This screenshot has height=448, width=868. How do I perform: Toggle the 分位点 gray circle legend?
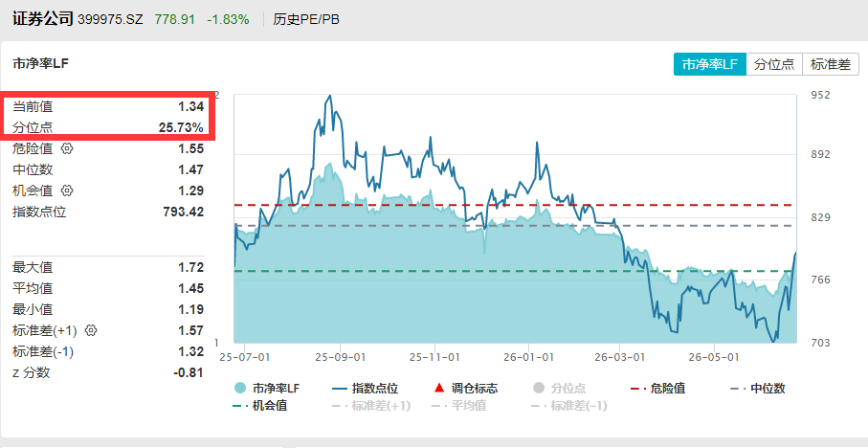coord(559,389)
